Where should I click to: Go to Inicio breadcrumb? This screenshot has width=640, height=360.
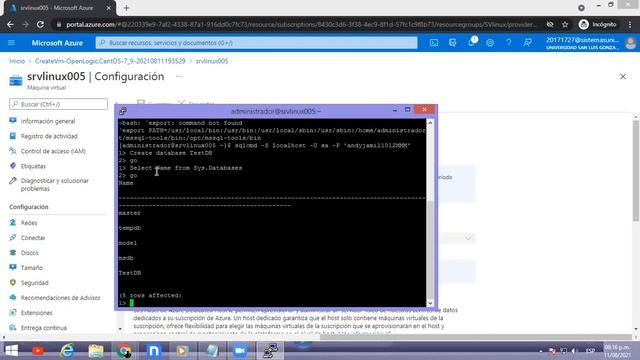tap(17, 61)
